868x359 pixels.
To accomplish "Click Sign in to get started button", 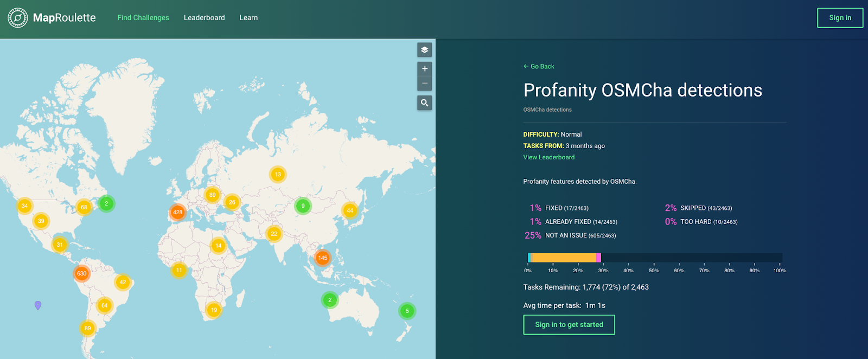I will tap(569, 325).
